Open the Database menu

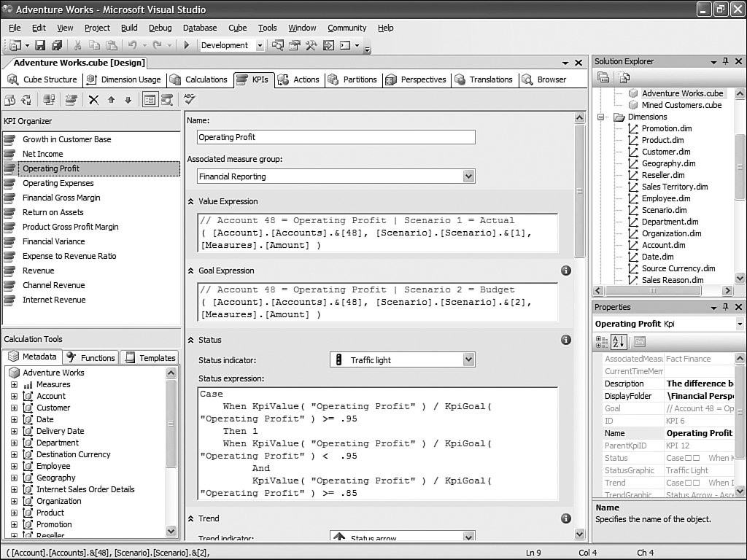[200, 28]
